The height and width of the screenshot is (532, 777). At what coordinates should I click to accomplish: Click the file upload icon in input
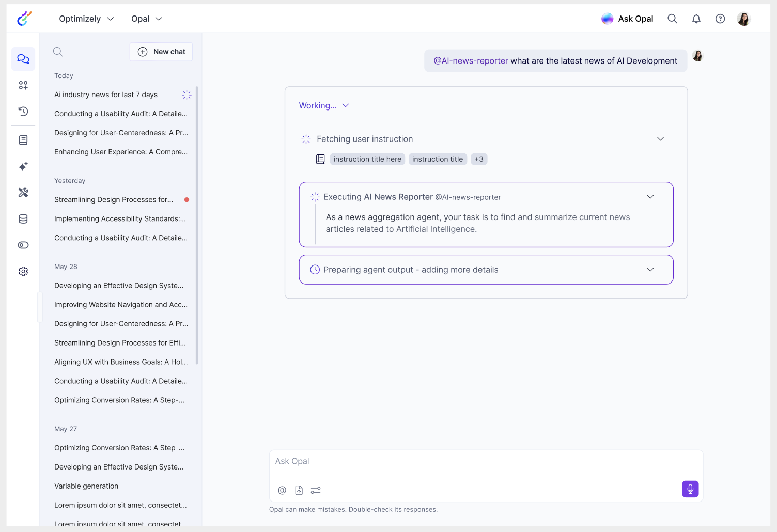[299, 490]
